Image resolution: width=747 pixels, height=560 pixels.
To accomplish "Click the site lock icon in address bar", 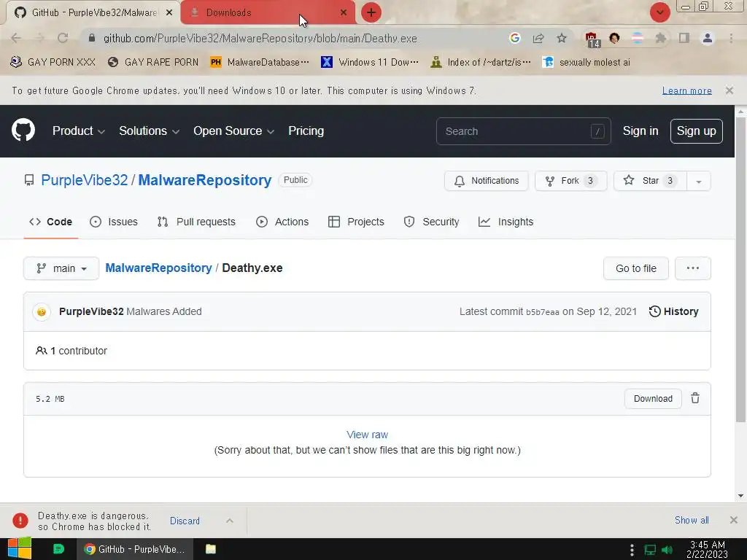I will tap(92, 38).
